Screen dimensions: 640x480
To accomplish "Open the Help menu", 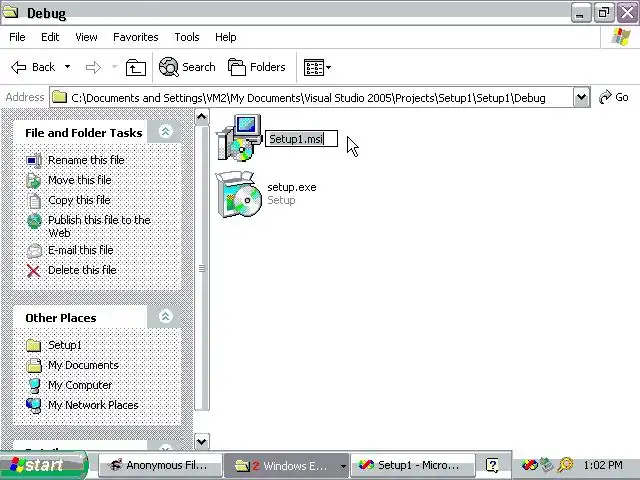I will 225,37.
